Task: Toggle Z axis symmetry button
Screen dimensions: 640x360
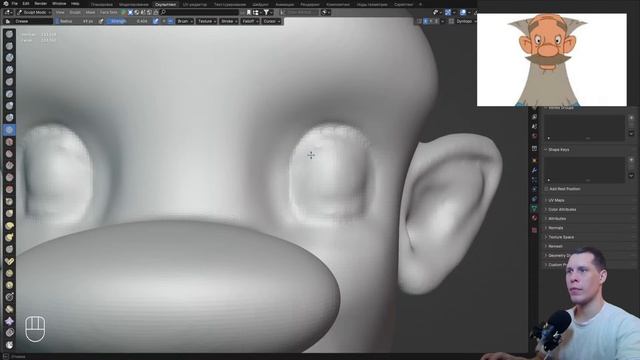Action: tap(436, 21)
